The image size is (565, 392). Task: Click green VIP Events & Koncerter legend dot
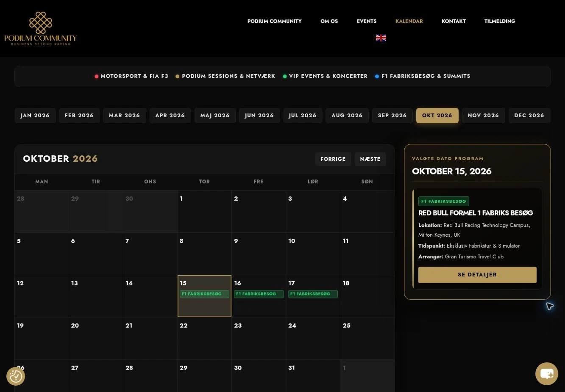coord(285,77)
